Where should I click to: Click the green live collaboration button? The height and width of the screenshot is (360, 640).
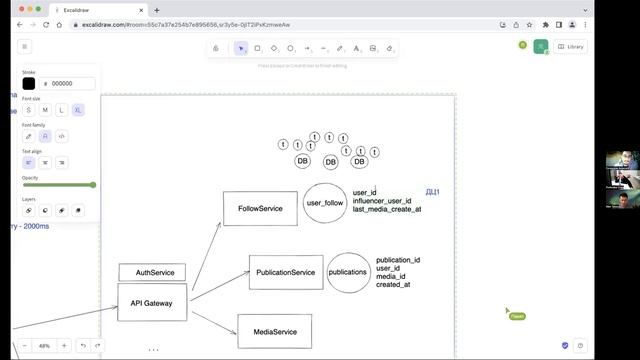click(x=541, y=47)
